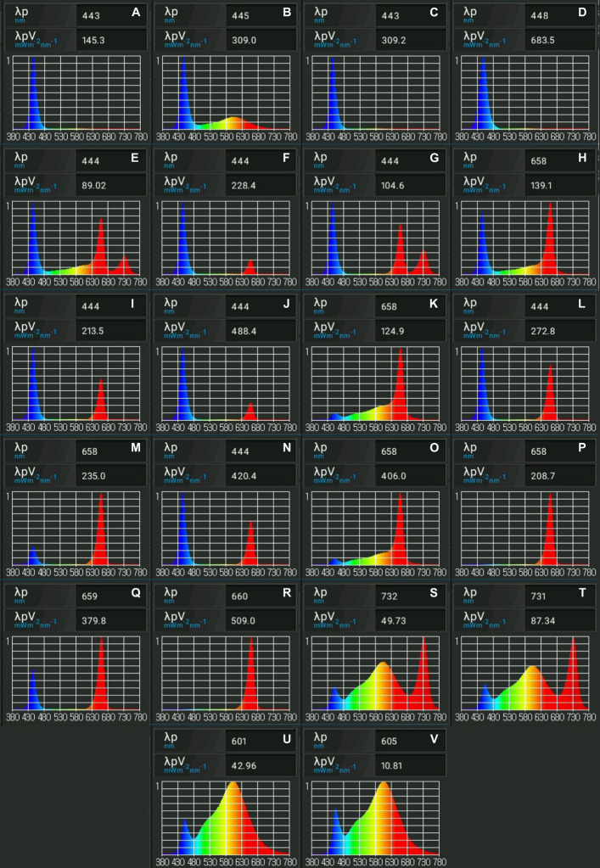Viewport: 600px width, 868px height.
Task: Click the λpV label in panel P
Action: click(477, 474)
